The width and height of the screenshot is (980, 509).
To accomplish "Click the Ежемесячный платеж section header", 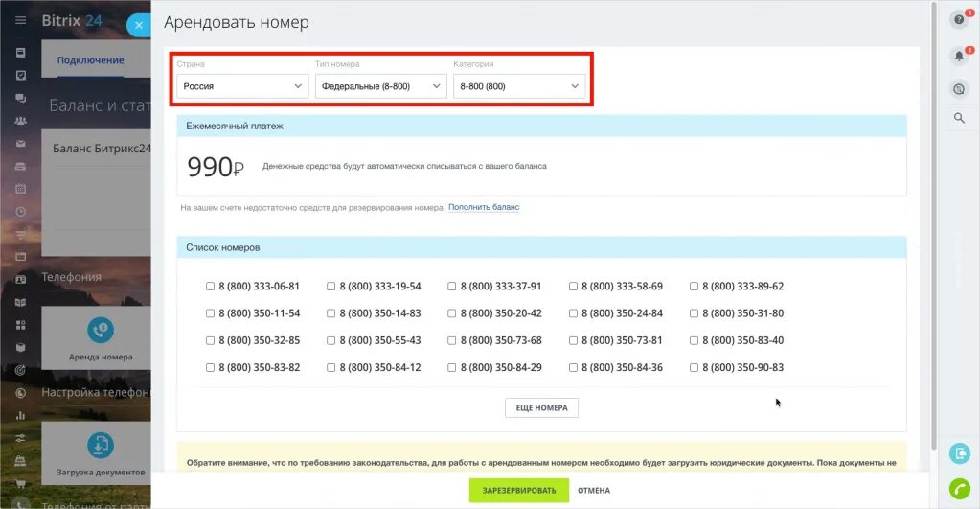I will click(x=541, y=126).
